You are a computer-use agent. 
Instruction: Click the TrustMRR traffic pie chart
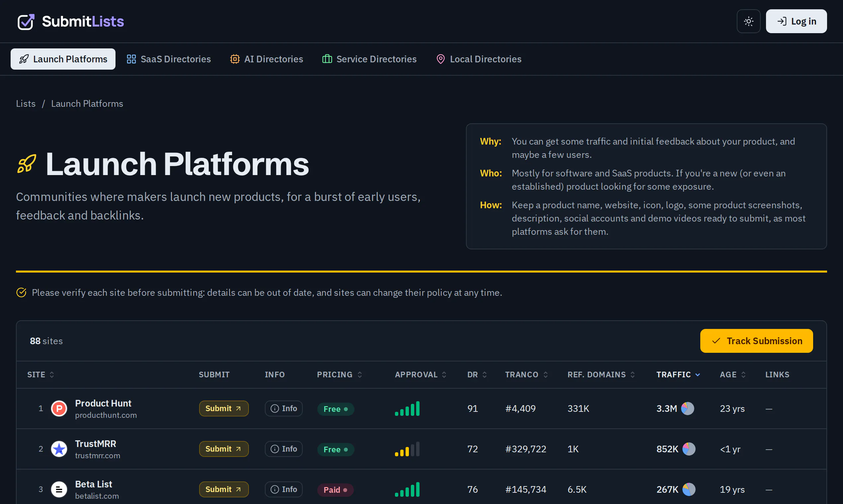coord(689,449)
